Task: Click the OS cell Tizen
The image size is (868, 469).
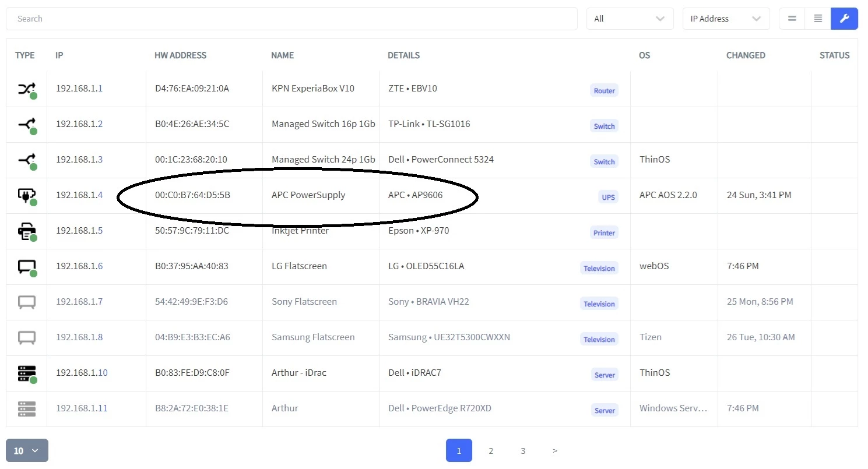Action: (651, 337)
